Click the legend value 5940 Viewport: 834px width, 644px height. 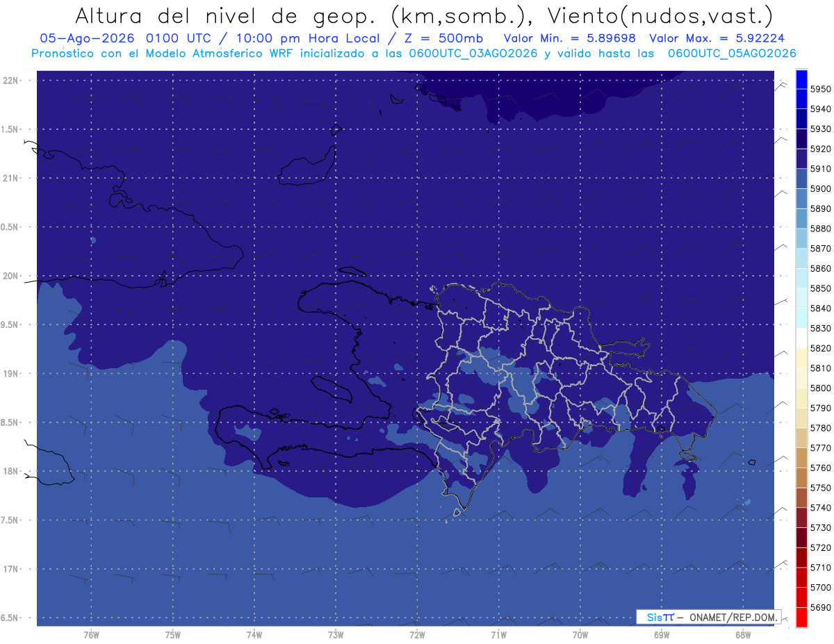[x=820, y=109]
